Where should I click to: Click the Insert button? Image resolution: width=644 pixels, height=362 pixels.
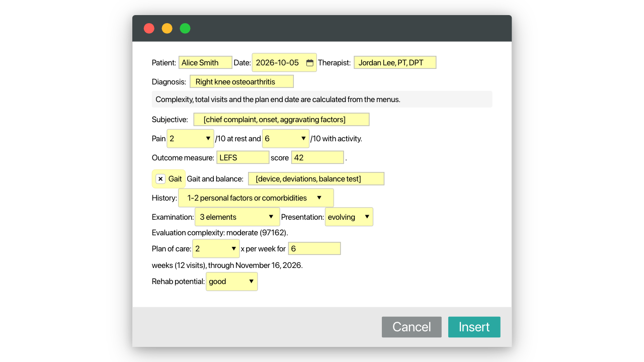[474, 327]
